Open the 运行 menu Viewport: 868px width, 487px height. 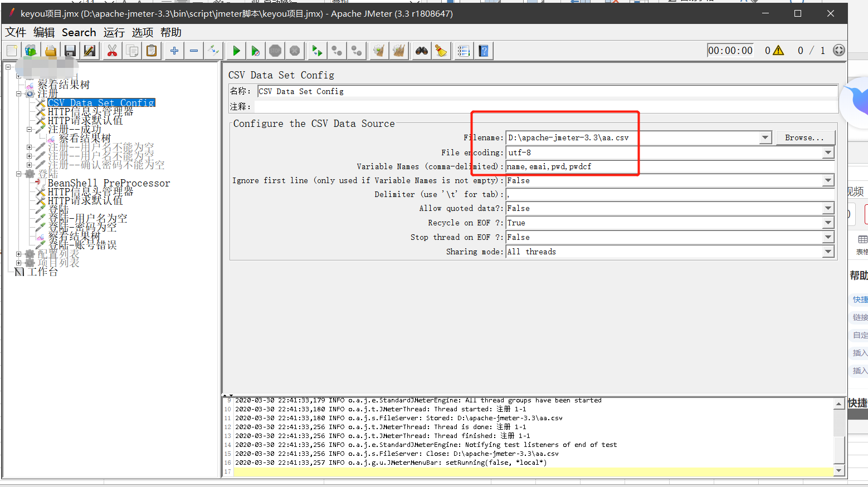pyautogui.click(x=114, y=32)
